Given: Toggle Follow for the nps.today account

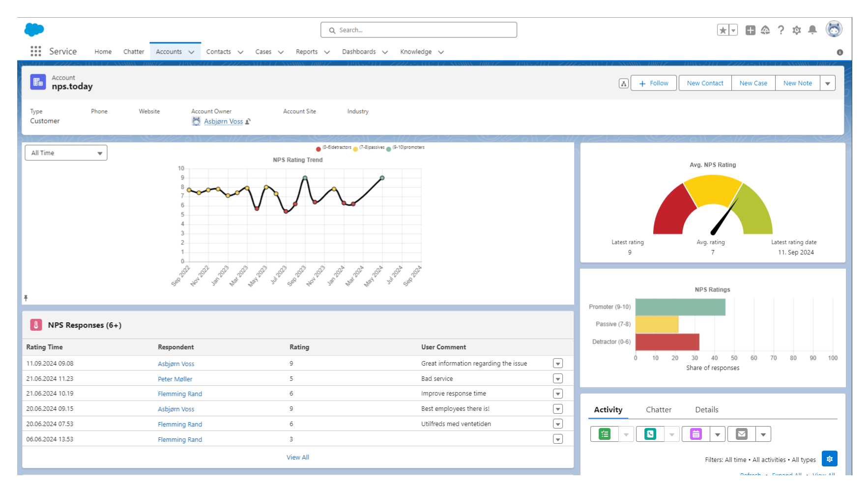Looking at the screenshot, I should [654, 83].
